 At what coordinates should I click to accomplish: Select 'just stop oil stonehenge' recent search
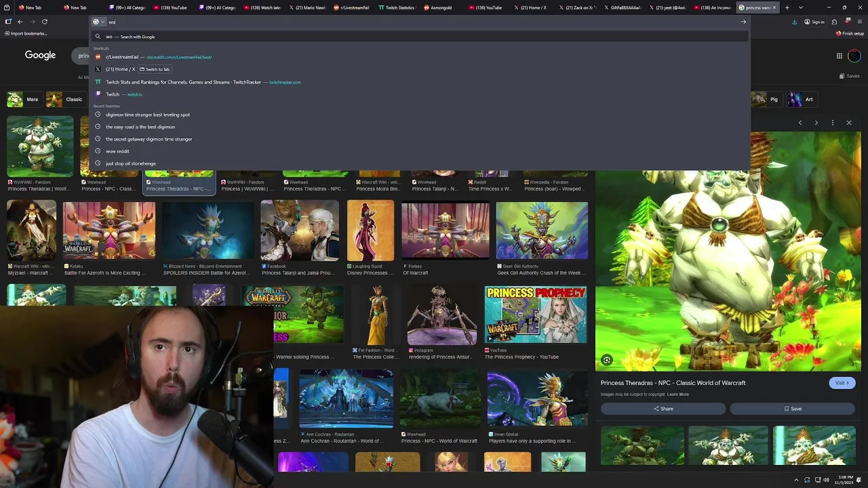pos(420,163)
